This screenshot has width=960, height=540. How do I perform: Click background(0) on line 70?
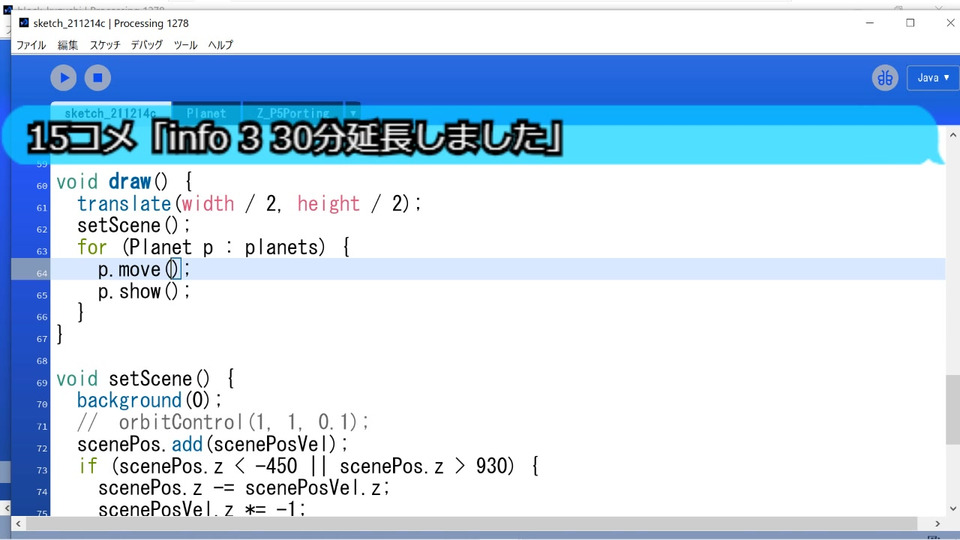143,400
